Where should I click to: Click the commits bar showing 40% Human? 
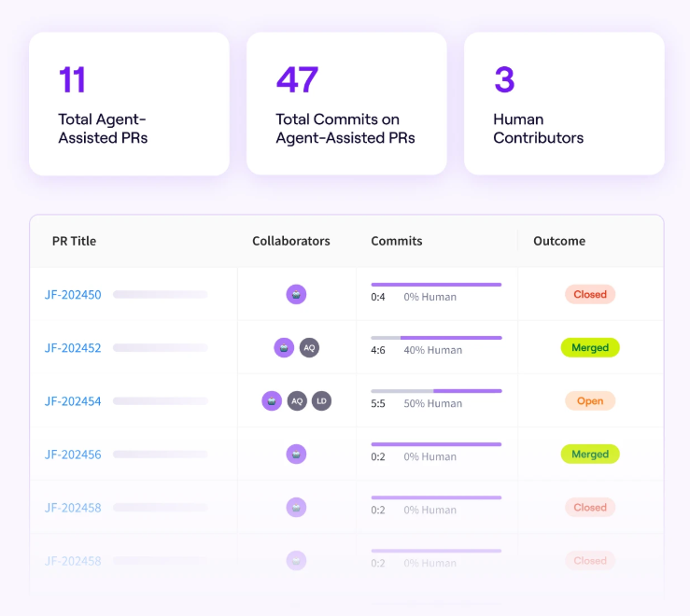pyautogui.click(x=436, y=338)
